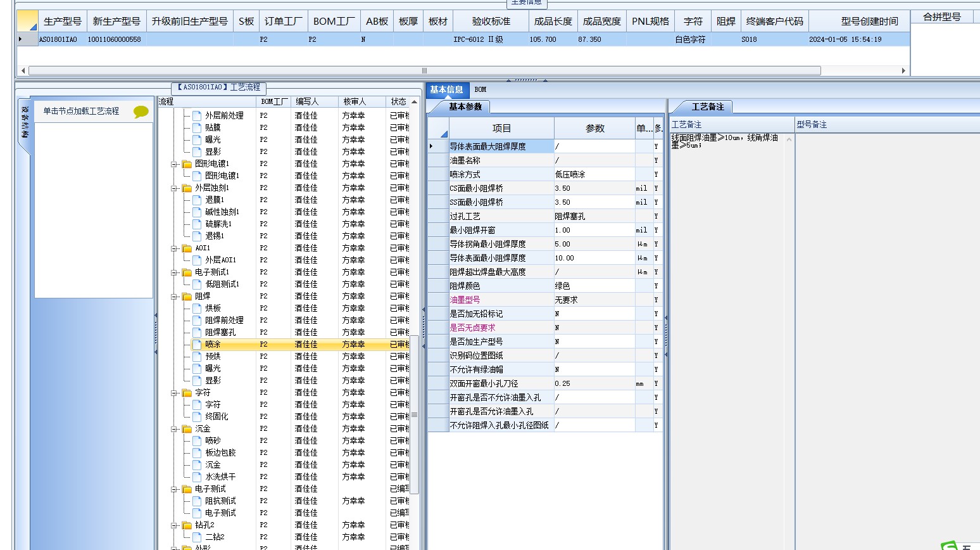Click the document icon of 预烘
980x550 pixels.
click(197, 356)
